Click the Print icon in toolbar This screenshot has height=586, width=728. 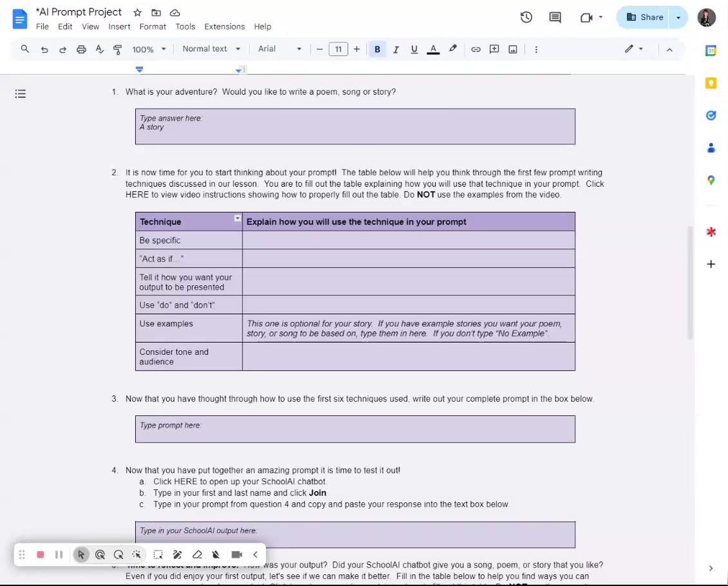click(81, 49)
